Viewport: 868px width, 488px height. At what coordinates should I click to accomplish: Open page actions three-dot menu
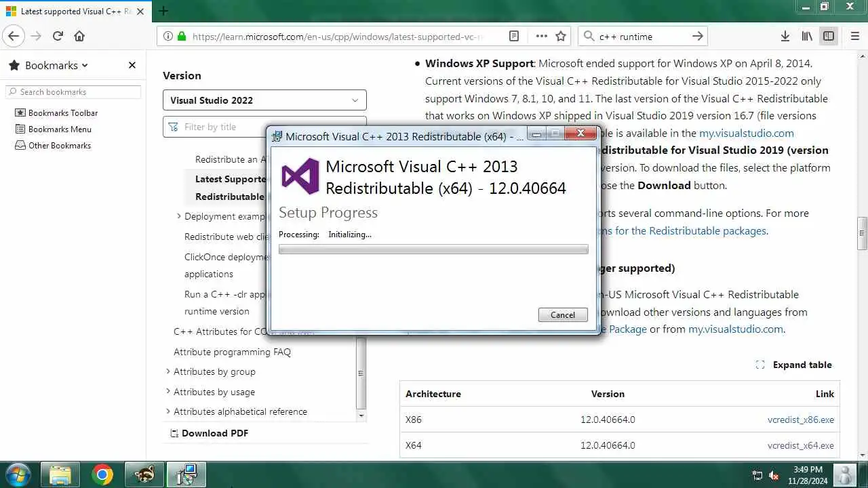click(x=541, y=36)
